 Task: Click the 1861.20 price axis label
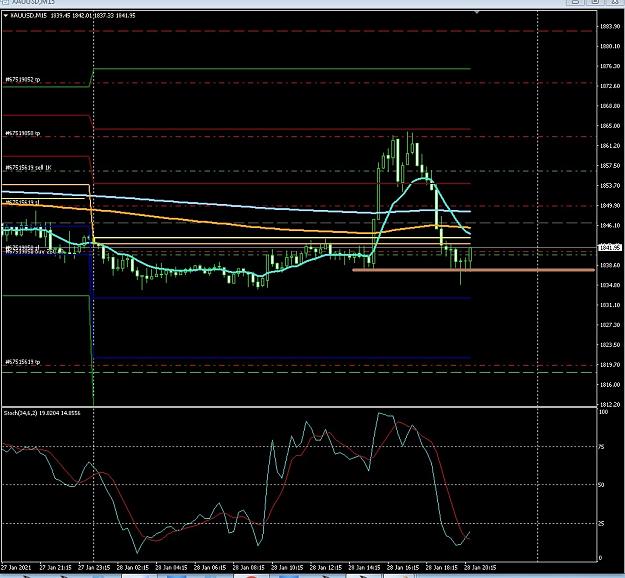point(610,146)
